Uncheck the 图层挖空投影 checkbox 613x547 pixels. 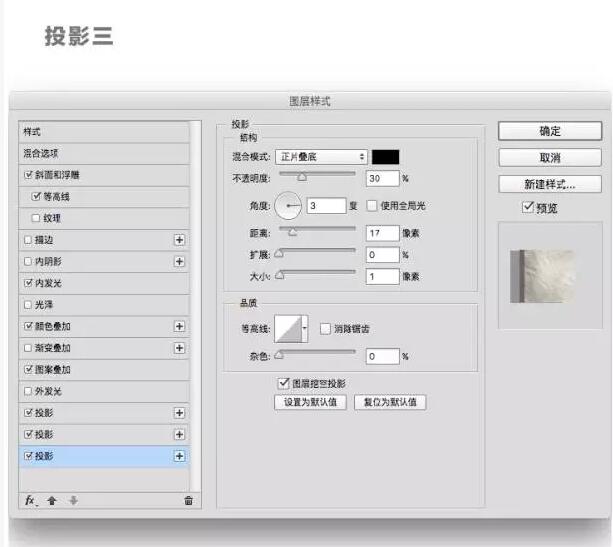pos(283,383)
